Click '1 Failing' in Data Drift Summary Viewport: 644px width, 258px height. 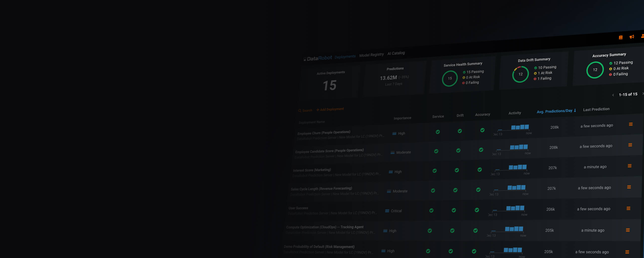point(542,79)
